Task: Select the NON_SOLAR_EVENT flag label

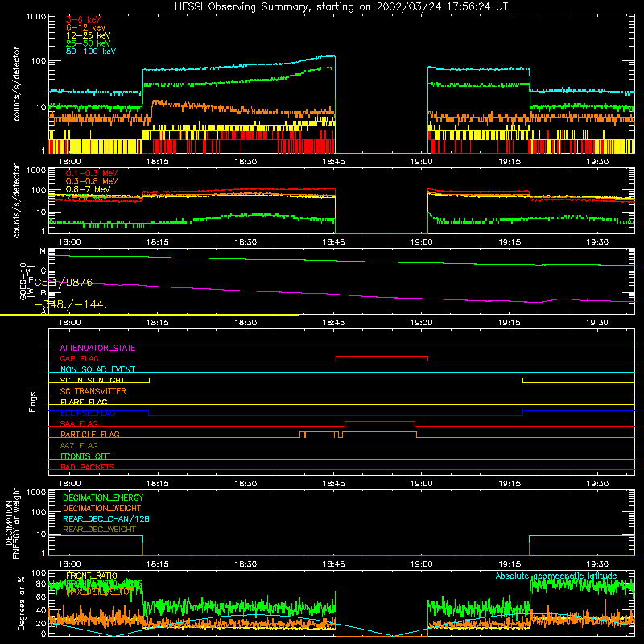Action: click(x=97, y=369)
